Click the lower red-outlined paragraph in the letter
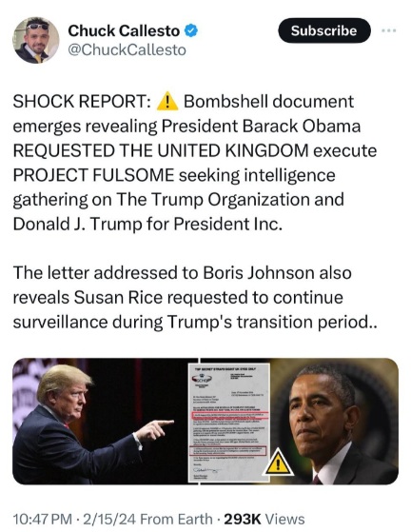Viewport: 411px width, 532px height. click(x=229, y=451)
